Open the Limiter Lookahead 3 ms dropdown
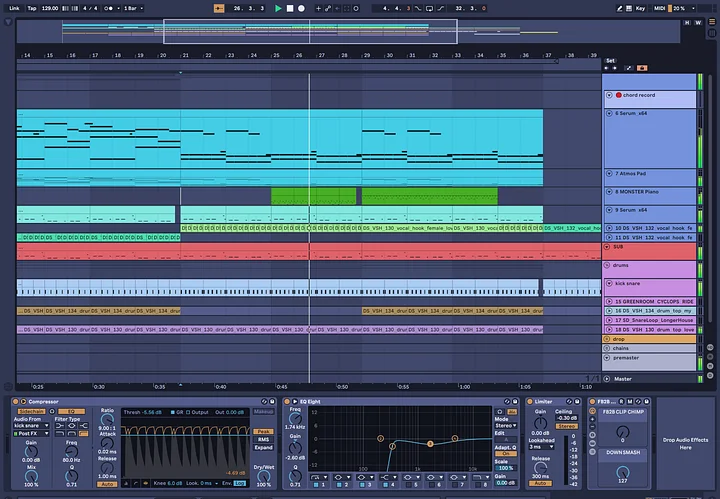Screen dimensions: 720x499 coord(541,447)
